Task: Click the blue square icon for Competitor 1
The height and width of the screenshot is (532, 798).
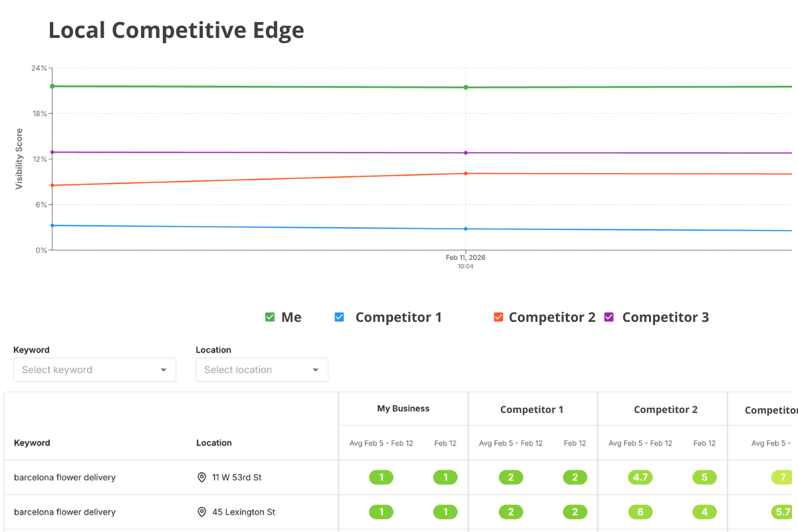Action: (339, 317)
